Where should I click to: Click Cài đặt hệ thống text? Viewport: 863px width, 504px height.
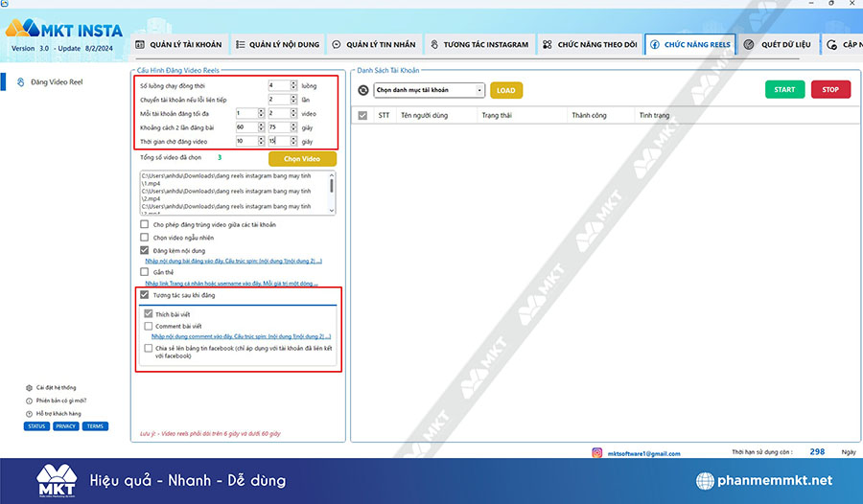[x=57, y=388]
